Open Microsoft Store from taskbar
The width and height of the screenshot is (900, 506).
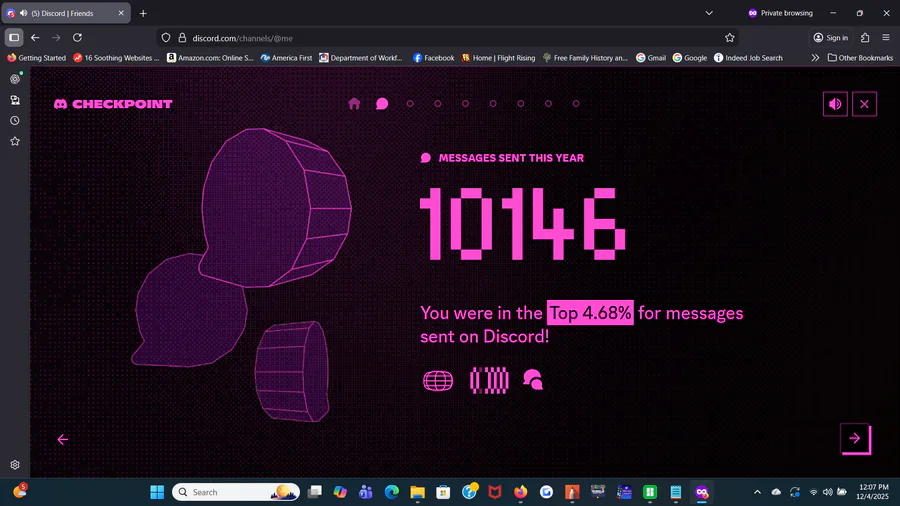click(443, 492)
